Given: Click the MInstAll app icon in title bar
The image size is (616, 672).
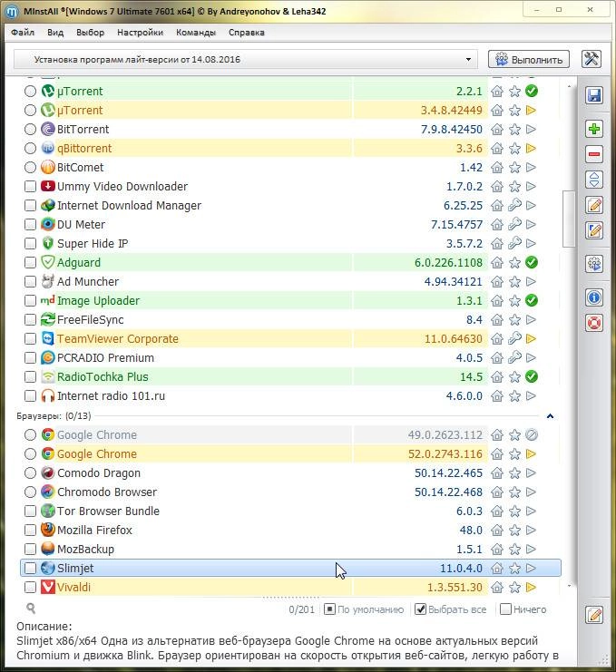Looking at the screenshot, I should (12, 12).
